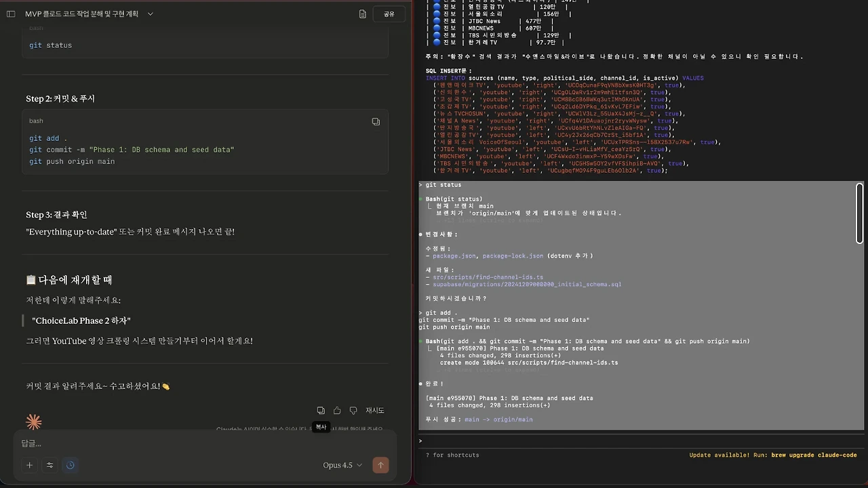Open the tools settings icon in the reply bar
Viewport: 868px width, 488px height.
pyautogui.click(x=50, y=465)
